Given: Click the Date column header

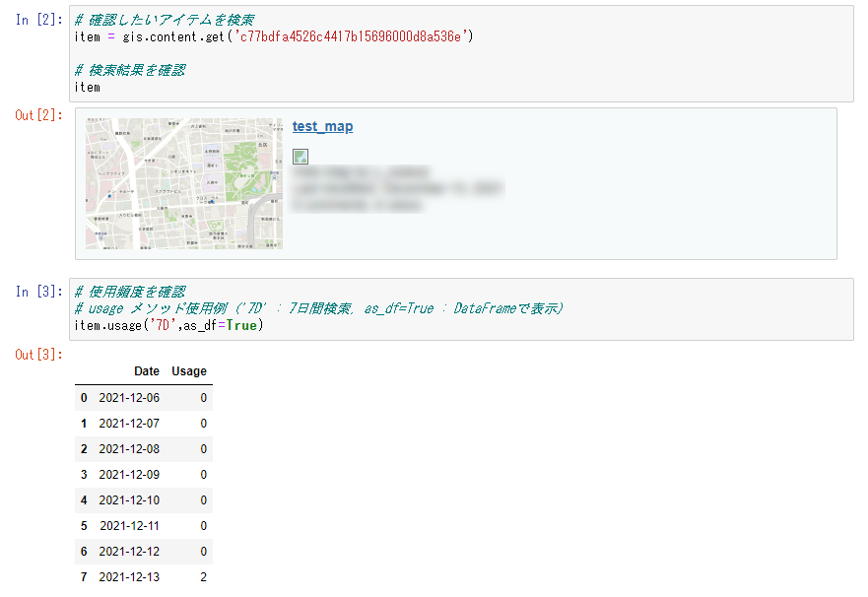Looking at the screenshot, I should 147,371.
